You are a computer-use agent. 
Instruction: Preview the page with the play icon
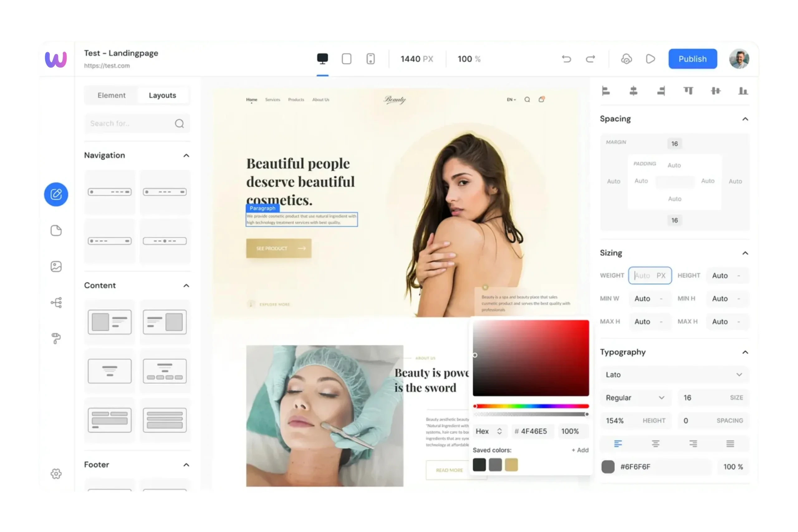pos(651,59)
